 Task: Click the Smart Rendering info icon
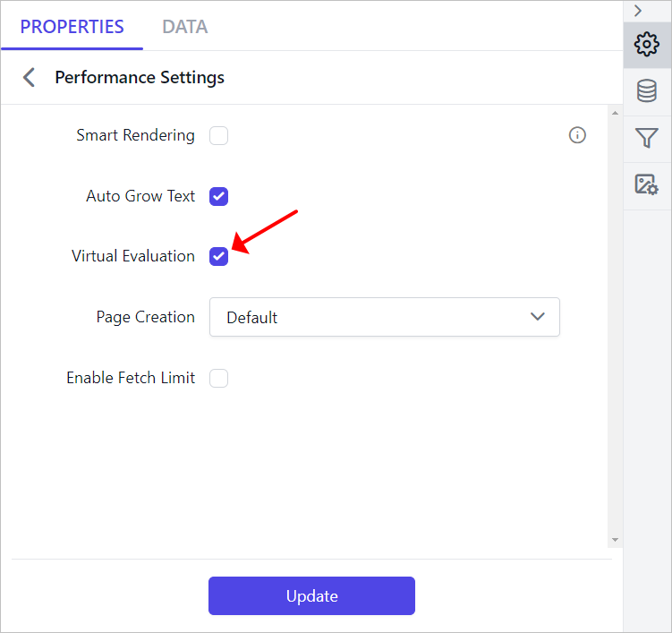(x=577, y=135)
